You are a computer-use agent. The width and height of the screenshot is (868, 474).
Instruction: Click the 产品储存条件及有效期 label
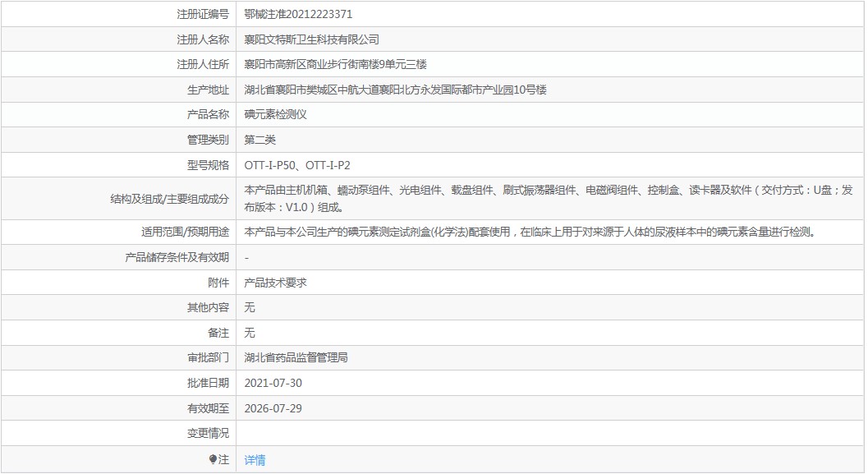177,257
